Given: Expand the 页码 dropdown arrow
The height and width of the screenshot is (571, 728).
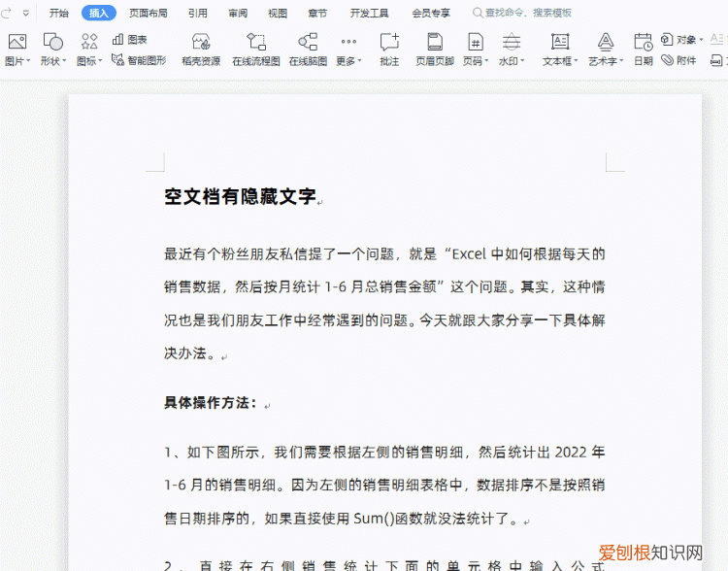Looking at the screenshot, I should 486,61.
